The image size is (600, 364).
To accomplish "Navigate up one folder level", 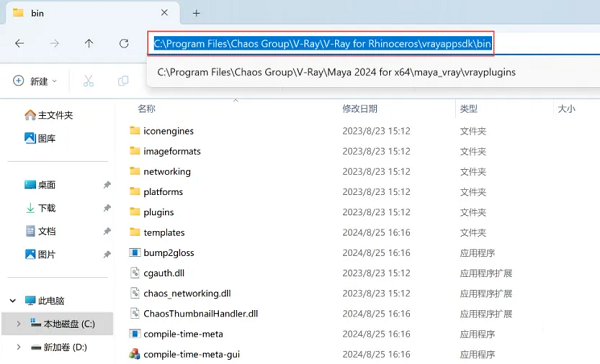I will [89, 44].
